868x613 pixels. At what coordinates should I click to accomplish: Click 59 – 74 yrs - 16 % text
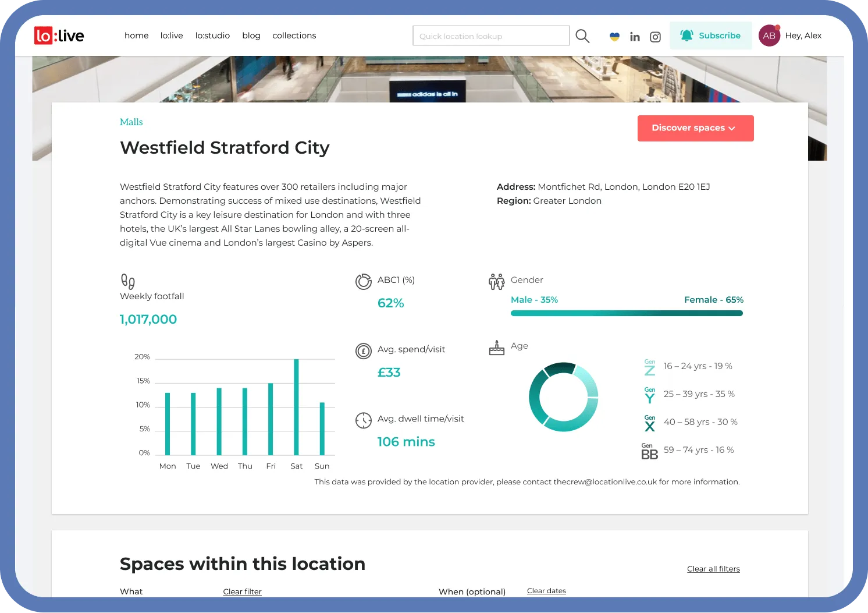[699, 450]
